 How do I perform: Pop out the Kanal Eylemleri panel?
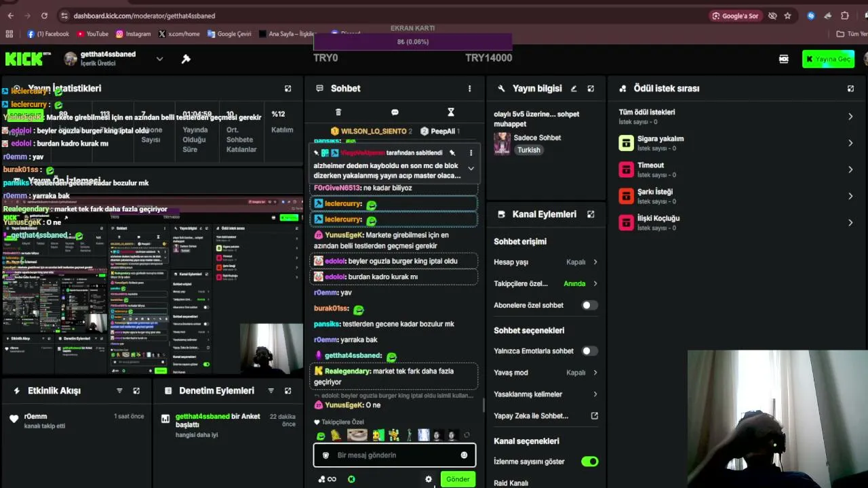pos(591,214)
